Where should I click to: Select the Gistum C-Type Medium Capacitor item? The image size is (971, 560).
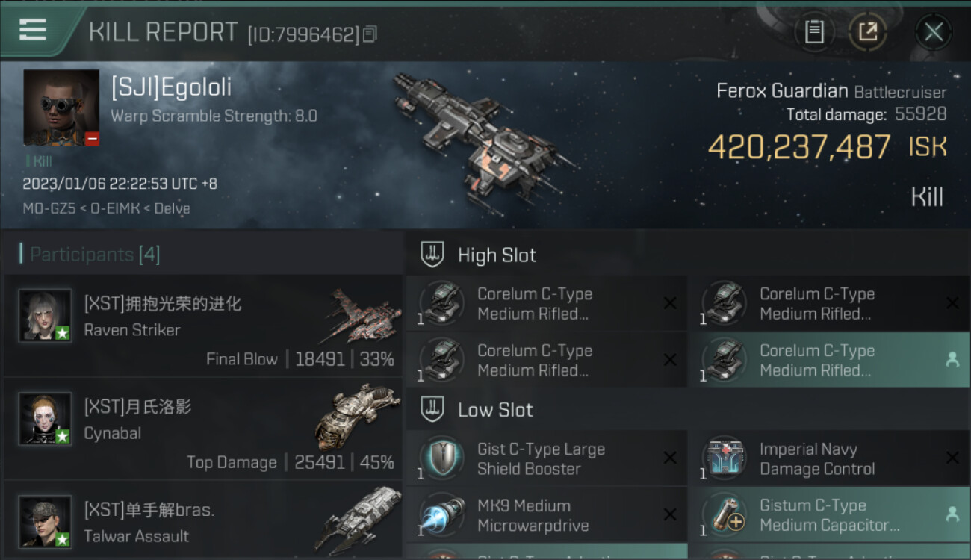829,515
